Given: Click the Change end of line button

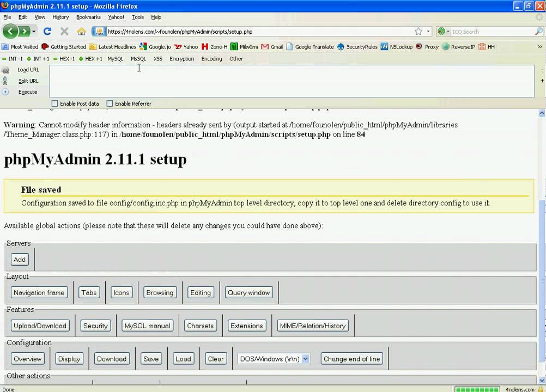Looking at the screenshot, I should click(x=351, y=359).
